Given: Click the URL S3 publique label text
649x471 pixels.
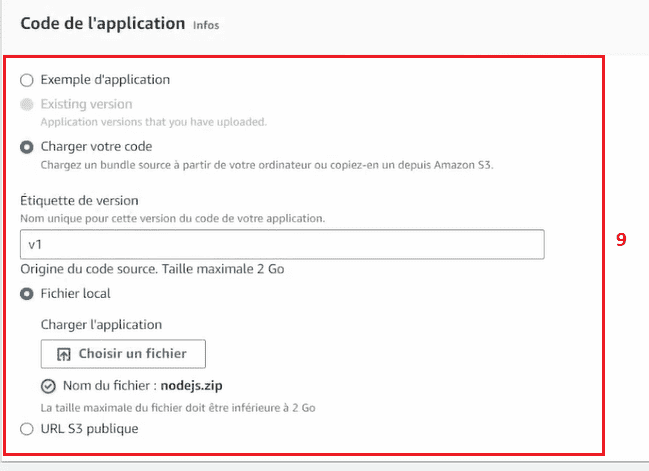Looking at the screenshot, I should click(x=89, y=429).
